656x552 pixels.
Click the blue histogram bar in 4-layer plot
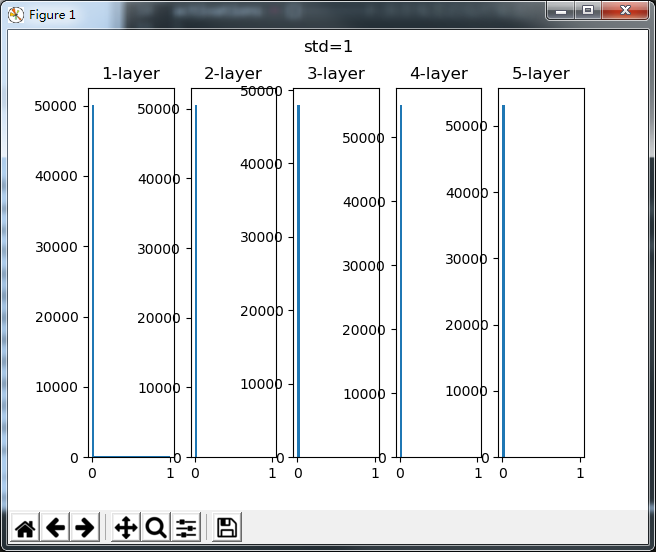click(401, 281)
